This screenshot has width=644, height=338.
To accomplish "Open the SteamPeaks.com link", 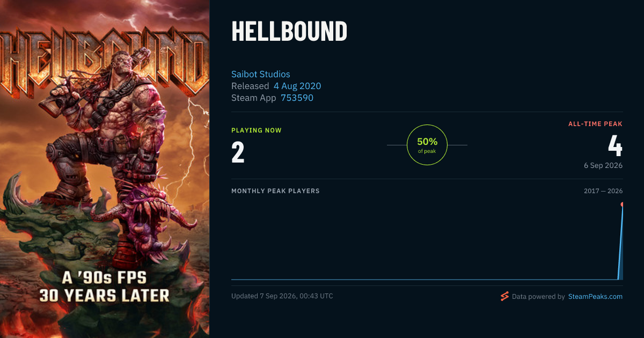I will [595, 296].
